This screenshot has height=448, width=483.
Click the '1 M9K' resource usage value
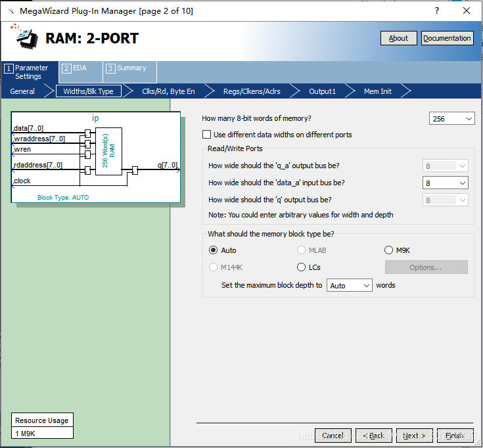pyautogui.click(x=42, y=434)
